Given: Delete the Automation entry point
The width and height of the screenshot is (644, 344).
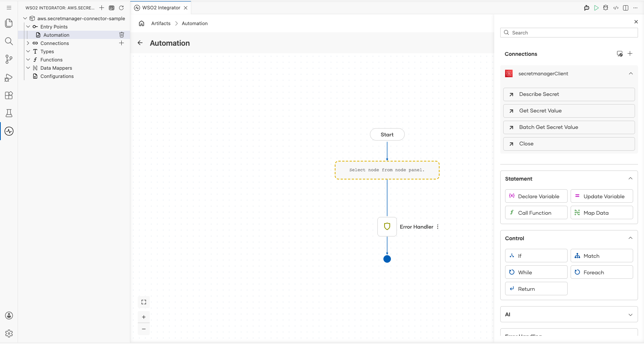Looking at the screenshot, I should pyautogui.click(x=122, y=35).
